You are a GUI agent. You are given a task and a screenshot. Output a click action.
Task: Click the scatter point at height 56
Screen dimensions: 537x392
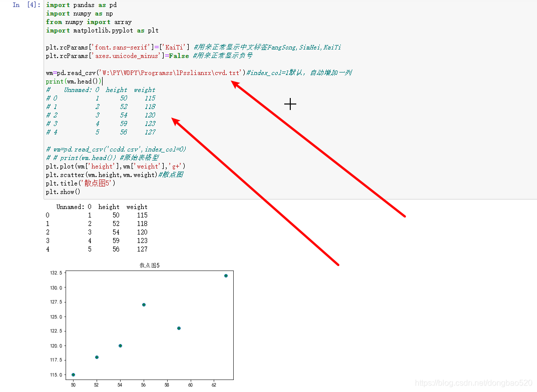144,305
